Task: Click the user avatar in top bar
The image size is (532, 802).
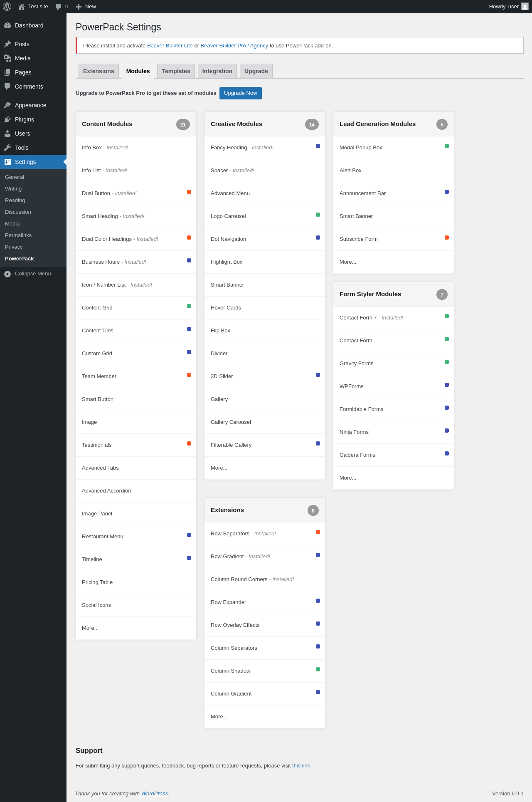Action: [525, 7]
